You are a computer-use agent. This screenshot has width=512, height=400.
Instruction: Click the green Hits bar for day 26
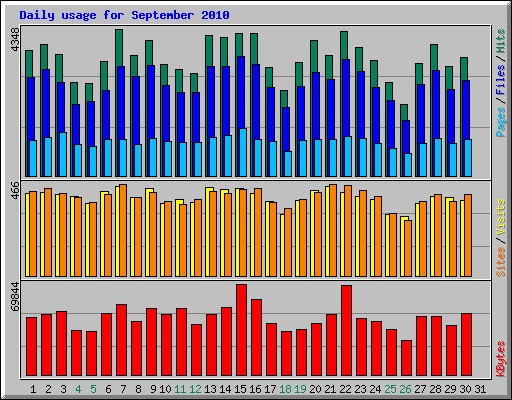coord(404,112)
